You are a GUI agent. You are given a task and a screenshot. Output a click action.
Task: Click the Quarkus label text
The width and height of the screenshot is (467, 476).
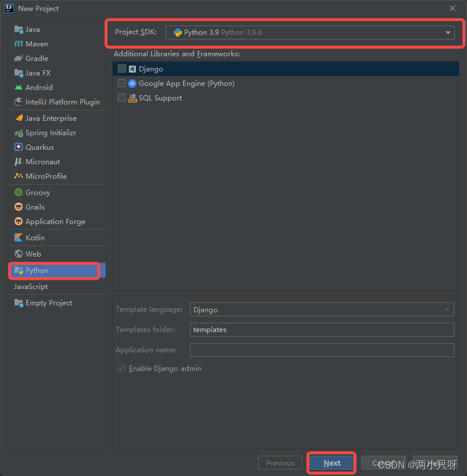tap(39, 147)
